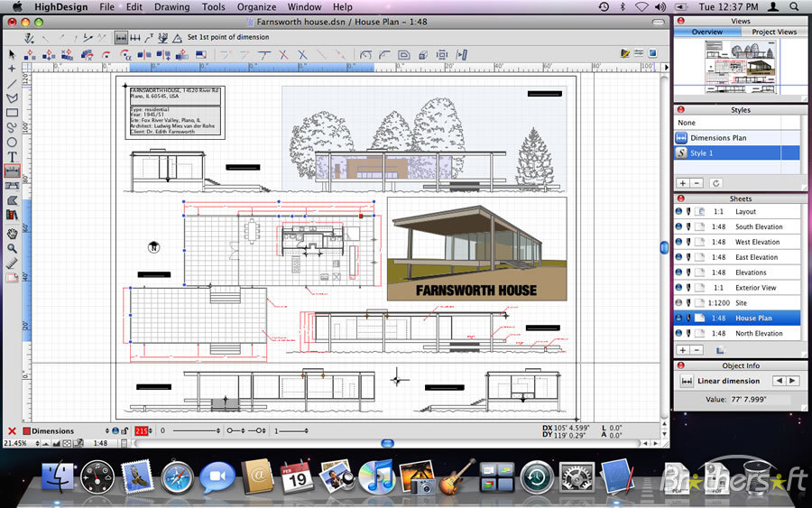Click the sliders settings icon top right
Viewport: 812px width, 508px height.
pos(639,53)
